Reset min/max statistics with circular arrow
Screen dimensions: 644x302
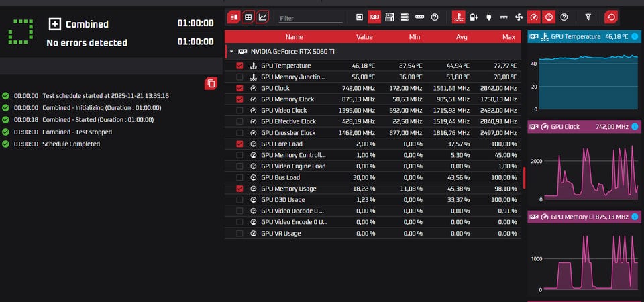(x=611, y=17)
